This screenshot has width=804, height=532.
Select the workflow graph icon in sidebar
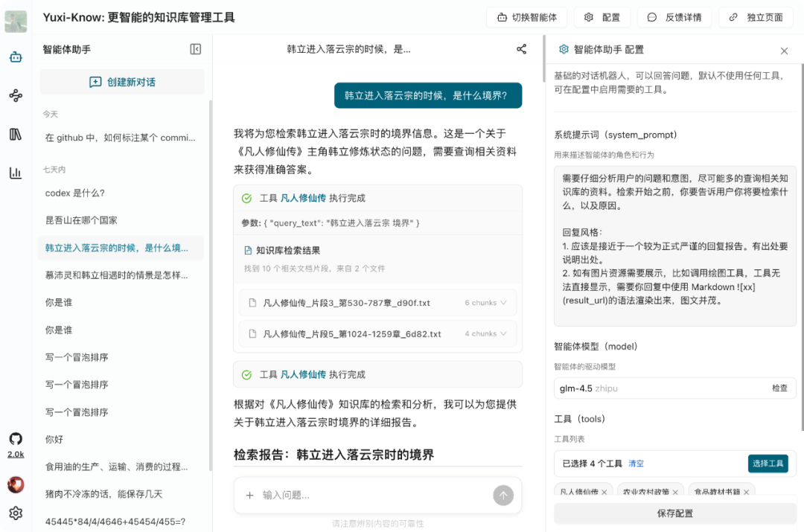pos(16,94)
